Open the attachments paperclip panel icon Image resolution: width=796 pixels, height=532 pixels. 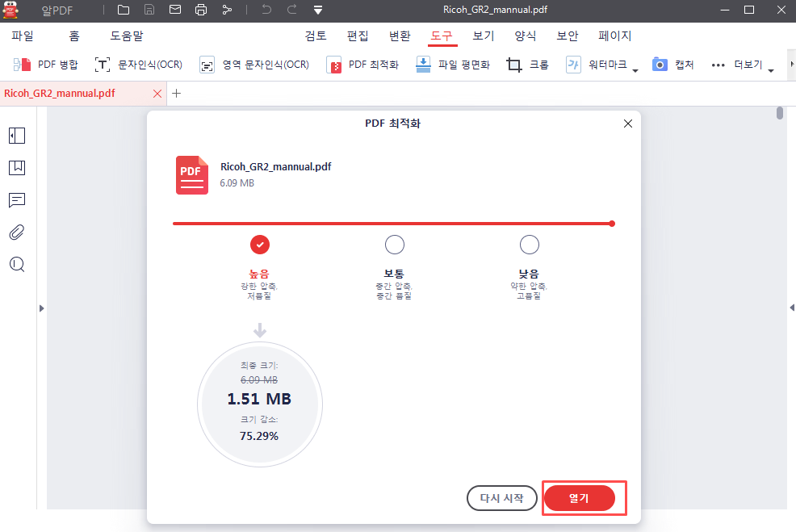pos(17,232)
